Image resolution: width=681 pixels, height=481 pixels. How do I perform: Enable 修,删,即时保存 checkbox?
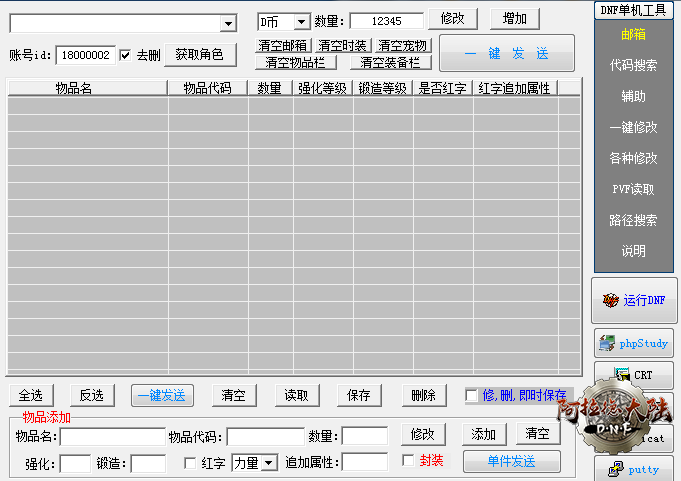click(472, 395)
